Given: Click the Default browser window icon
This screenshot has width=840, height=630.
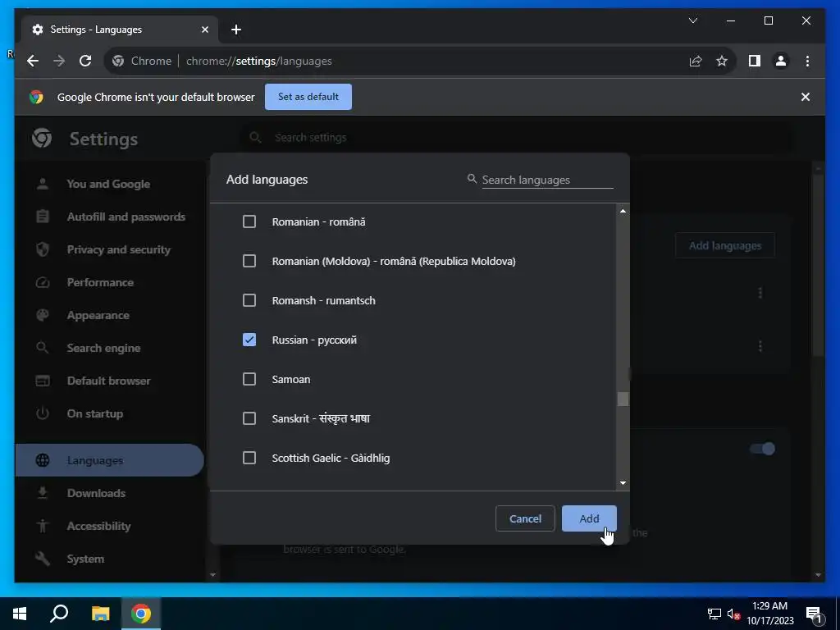Looking at the screenshot, I should (43, 381).
